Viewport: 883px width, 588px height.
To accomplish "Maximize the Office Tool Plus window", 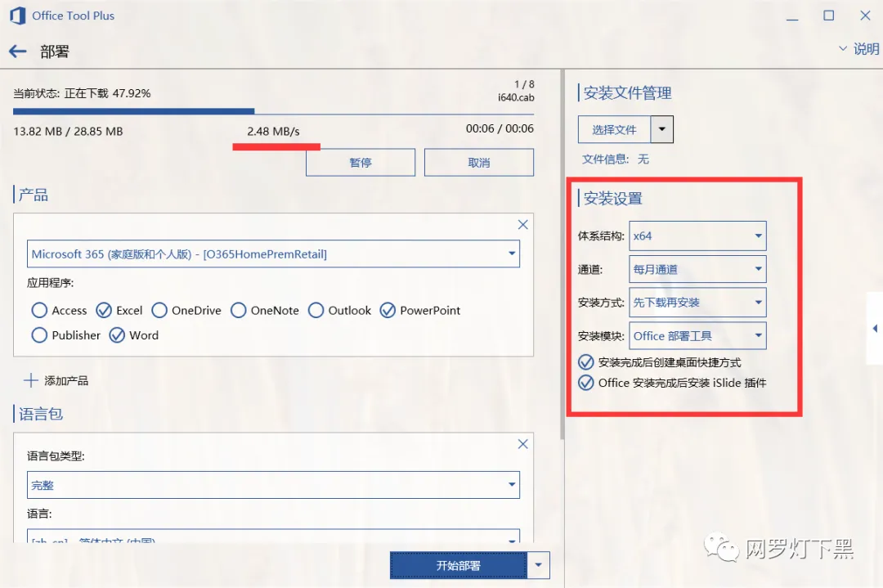I will point(828,16).
